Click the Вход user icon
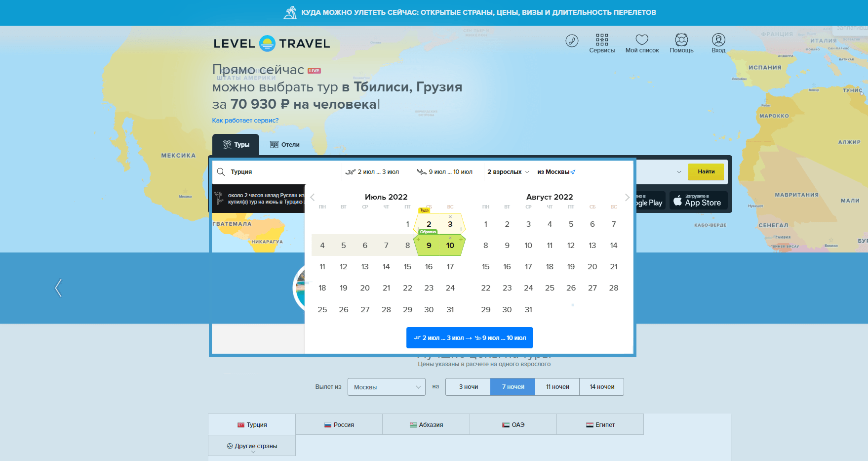This screenshot has height=461, width=868. [718, 43]
